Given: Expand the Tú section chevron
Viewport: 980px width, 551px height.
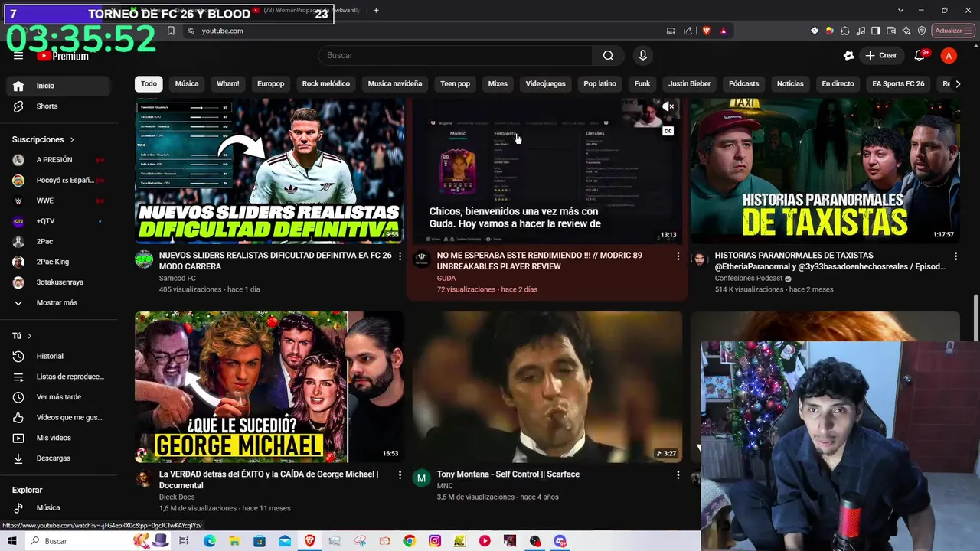Looking at the screenshot, I should click(x=30, y=336).
